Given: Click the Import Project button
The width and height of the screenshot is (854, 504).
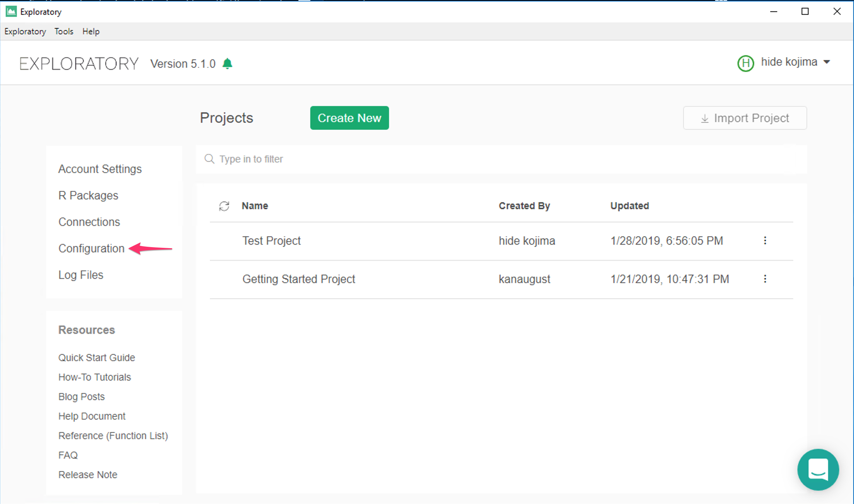Looking at the screenshot, I should [745, 118].
